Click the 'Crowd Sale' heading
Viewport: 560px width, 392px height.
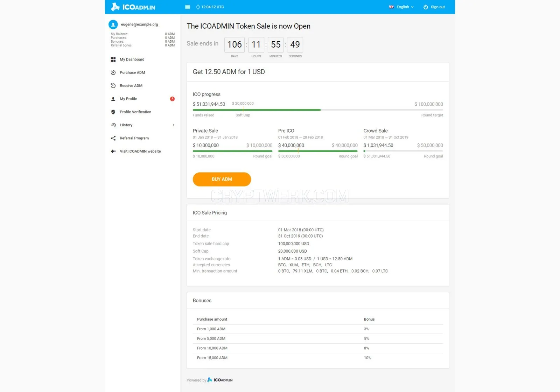pos(376,131)
